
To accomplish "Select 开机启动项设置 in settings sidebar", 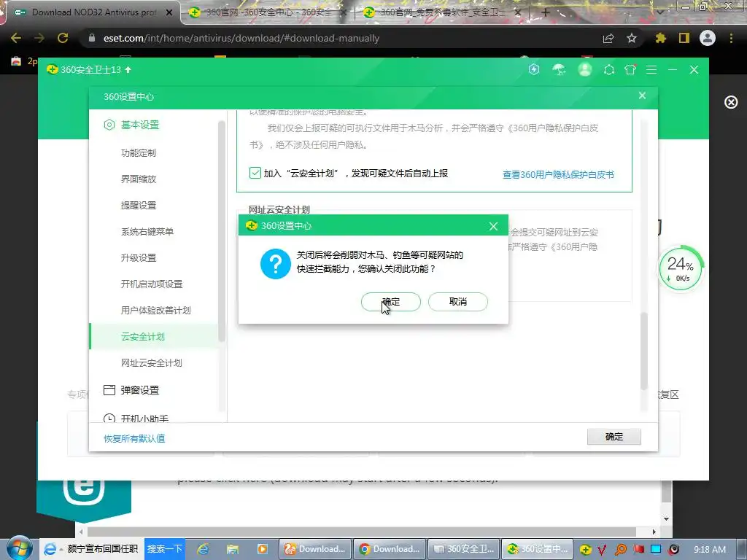I will [x=152, y=284].
